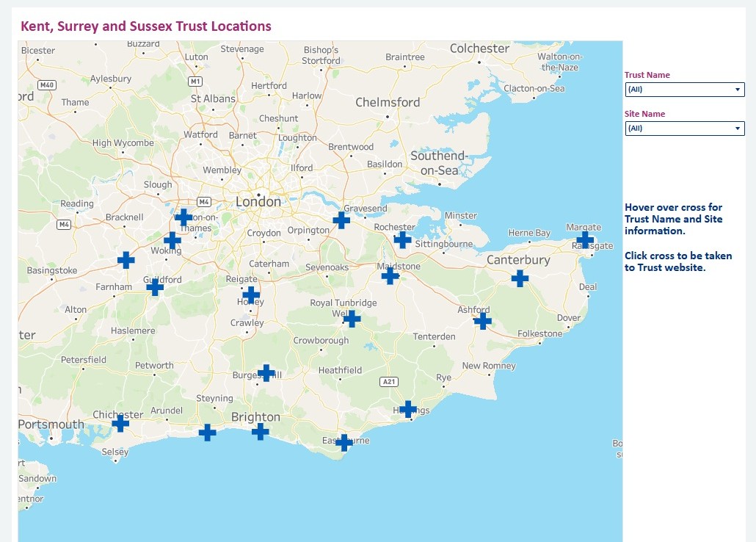Open the Trust Name dropdown

click(684, 90)
